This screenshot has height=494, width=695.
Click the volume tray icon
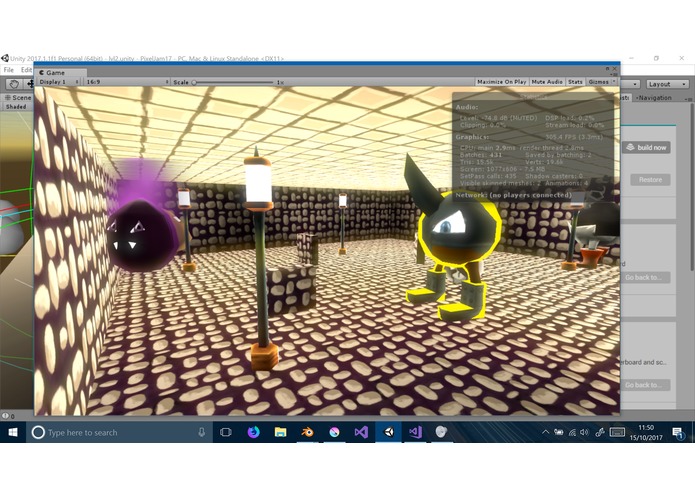[585, 432]
